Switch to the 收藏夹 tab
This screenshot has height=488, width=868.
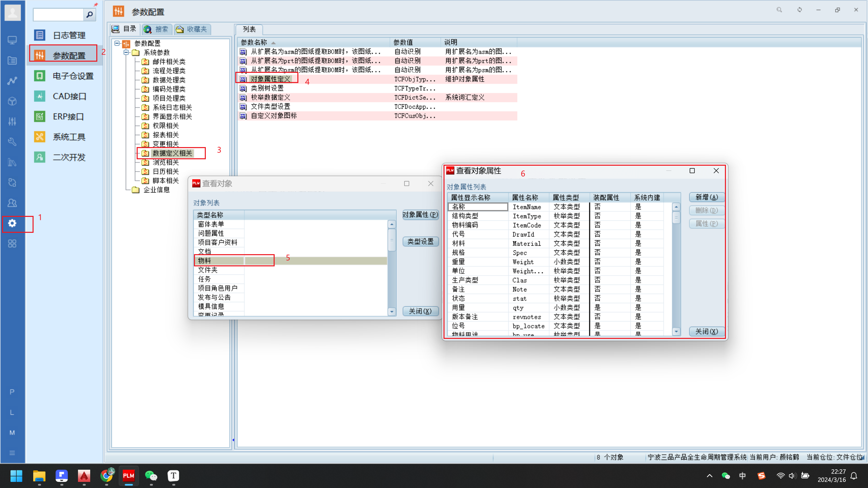click(x=192, y=29)
